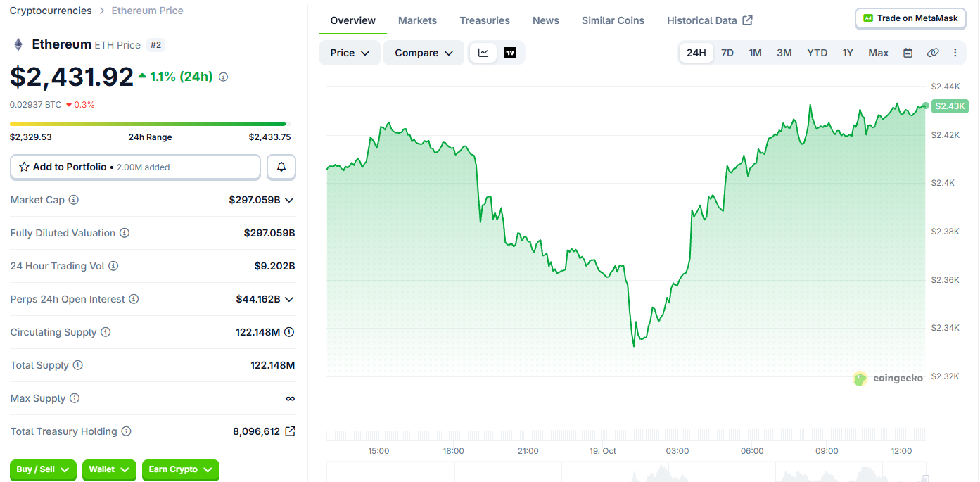
Task: Switch to the TradingView chart icon
Action: 510,53
